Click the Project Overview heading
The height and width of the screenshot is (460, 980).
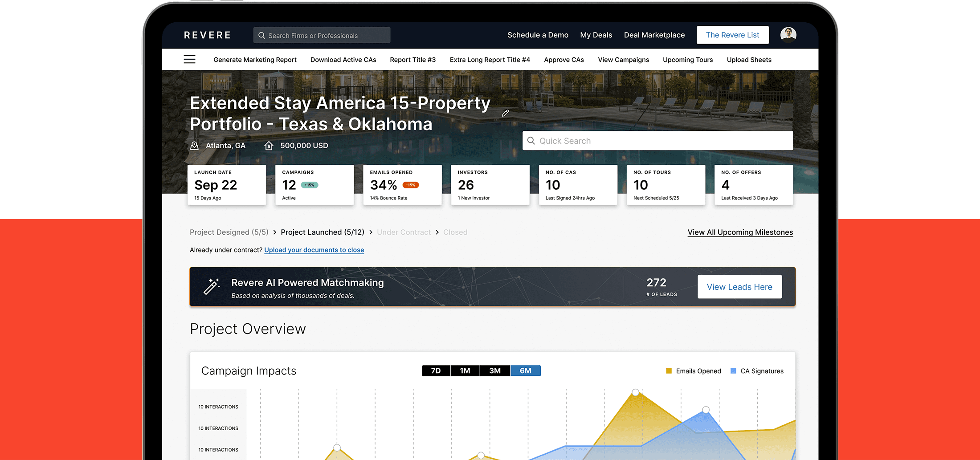(248, 329)
